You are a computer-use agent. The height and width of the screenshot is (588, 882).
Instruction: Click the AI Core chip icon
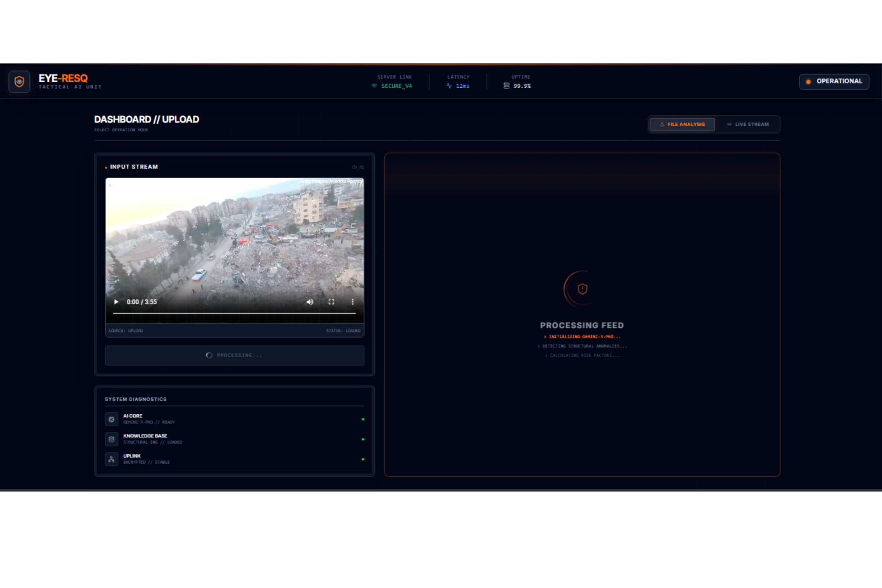coord(112,419)
